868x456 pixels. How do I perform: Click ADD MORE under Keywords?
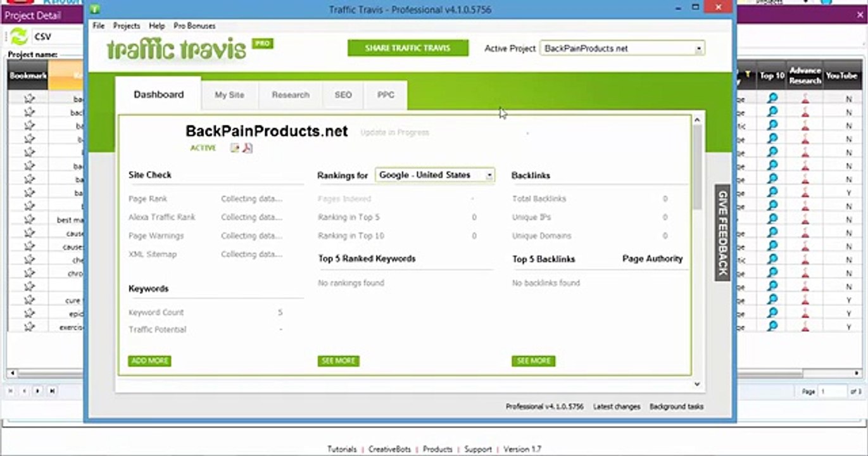pyautogui.click(x=149, y=361)
